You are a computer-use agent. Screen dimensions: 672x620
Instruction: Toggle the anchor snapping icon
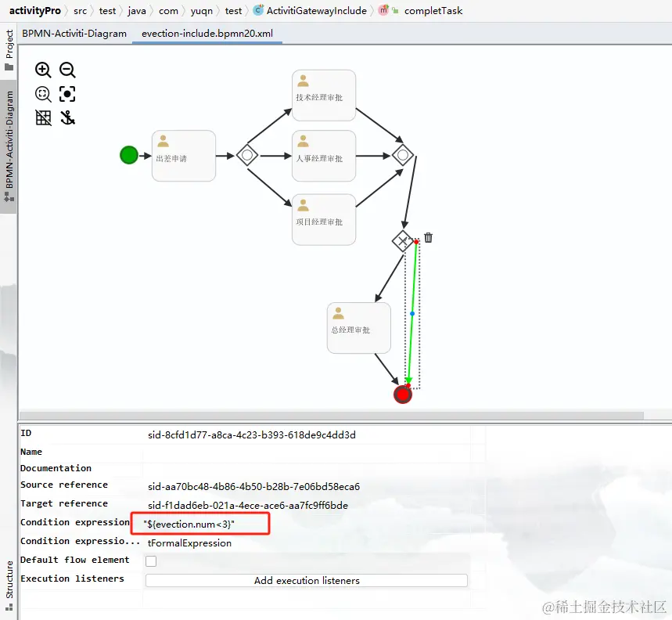coord(67,117)
